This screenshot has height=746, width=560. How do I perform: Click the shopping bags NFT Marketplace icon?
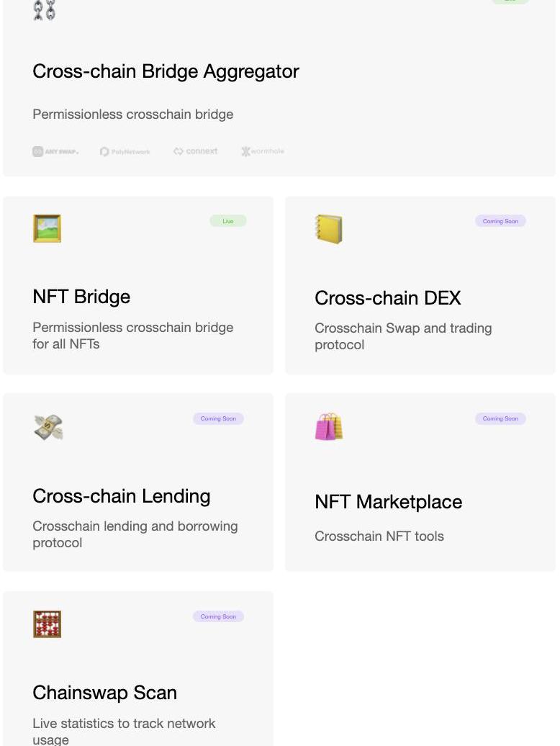(x=329, y=426)
